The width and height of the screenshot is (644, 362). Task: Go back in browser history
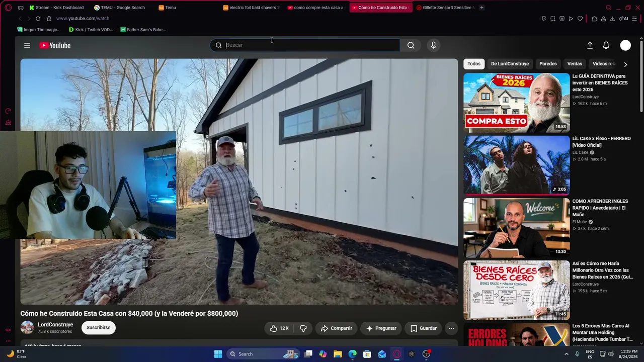(x=20, y=19)
